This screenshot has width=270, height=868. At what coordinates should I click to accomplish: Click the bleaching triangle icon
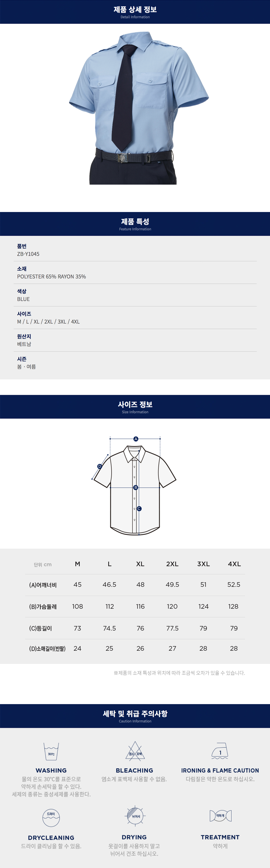(x=135, y=751)
